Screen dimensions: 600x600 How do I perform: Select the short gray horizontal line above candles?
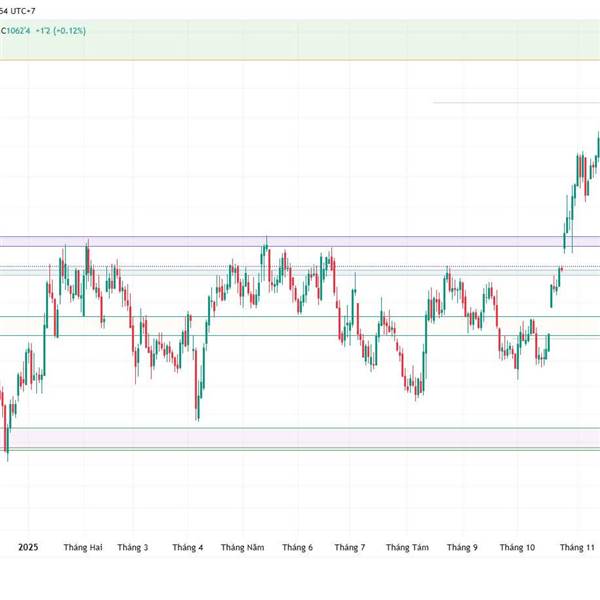coord(516,103)
